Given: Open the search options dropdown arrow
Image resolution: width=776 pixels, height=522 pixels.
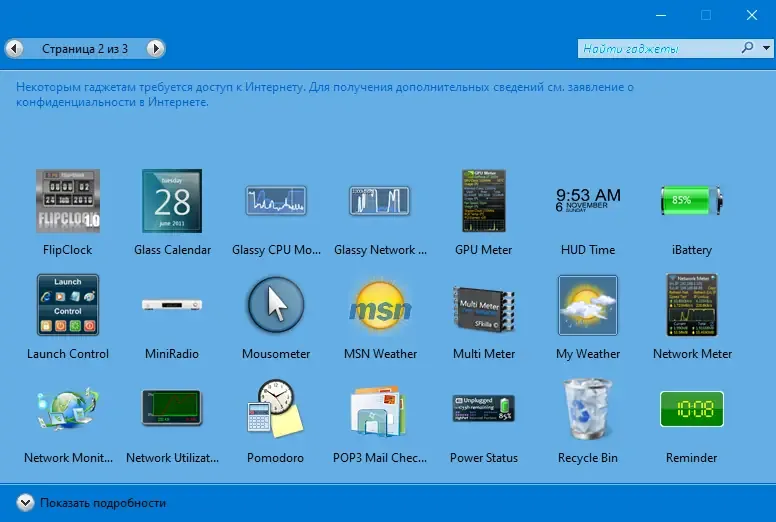Looking at the screenshot, I should click(766, 48).
